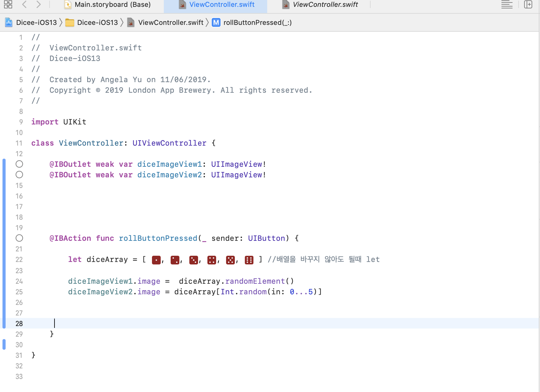The width and height of the screenshot is (540, 392).
Task: Open the editor options lines icon
Action: point(507,4)
